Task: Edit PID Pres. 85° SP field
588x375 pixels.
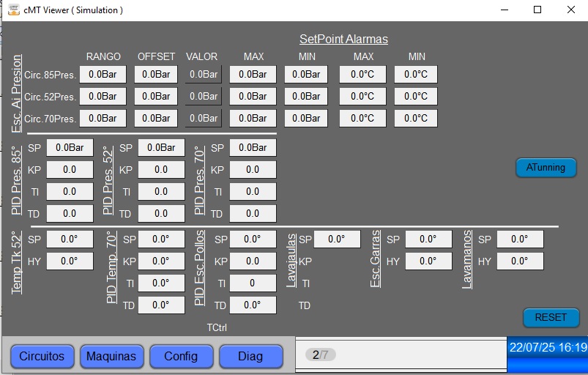Action: point(70,148)
